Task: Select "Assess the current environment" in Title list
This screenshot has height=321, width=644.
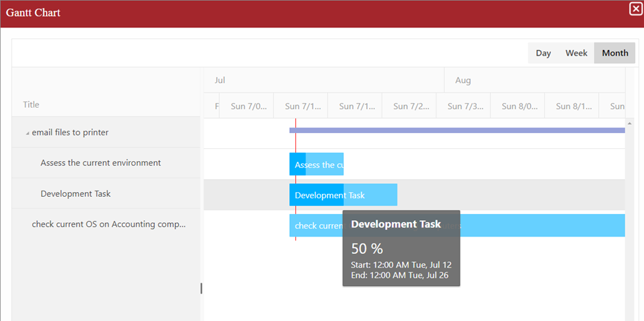Action: click(x=101, y=163)
